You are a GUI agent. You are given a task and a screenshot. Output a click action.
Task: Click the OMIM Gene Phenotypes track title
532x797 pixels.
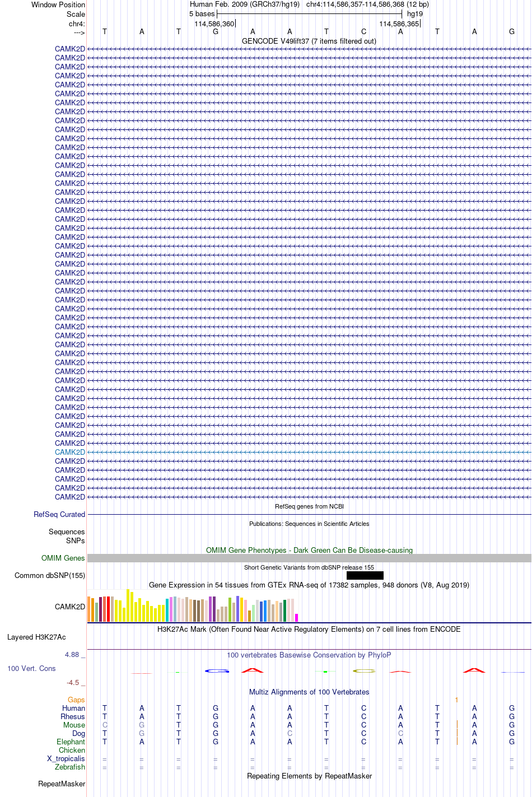tap(309, 550)
